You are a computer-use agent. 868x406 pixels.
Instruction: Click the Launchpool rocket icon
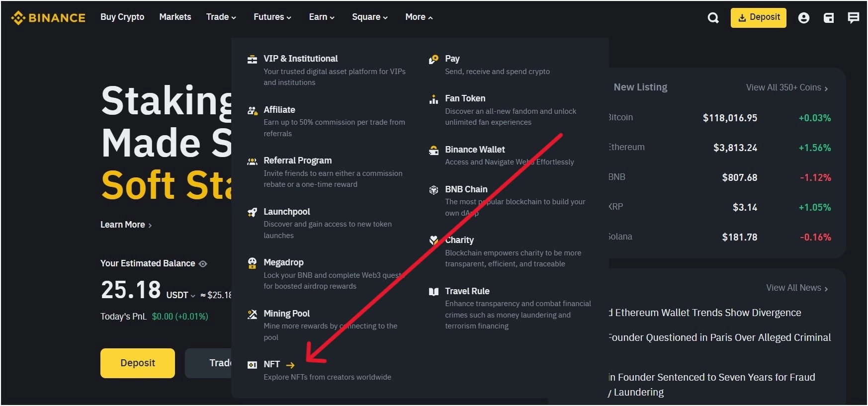click(253, 212)
